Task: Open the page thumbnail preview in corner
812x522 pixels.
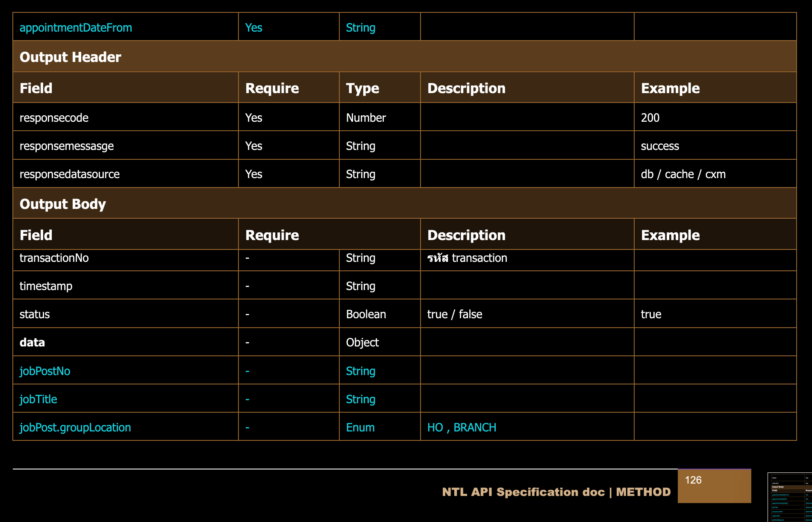Action: 790,497
